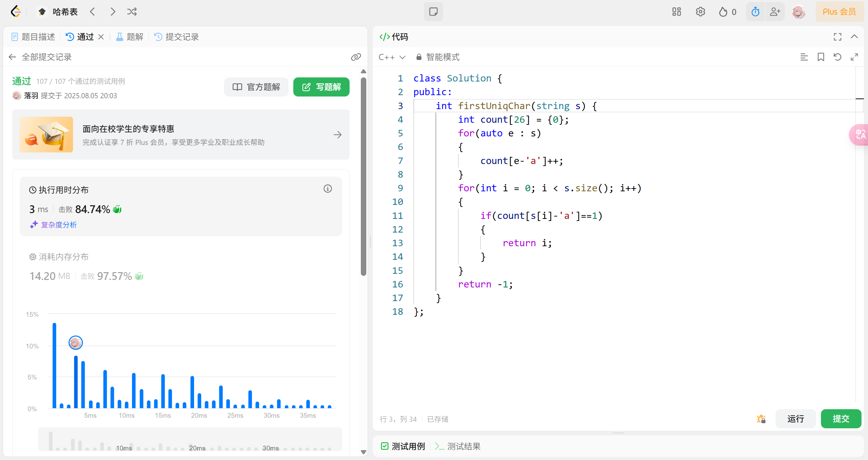Open the C++ language dropdown
The height and width of the screenshot is (460, 868).
pos(392,57)
